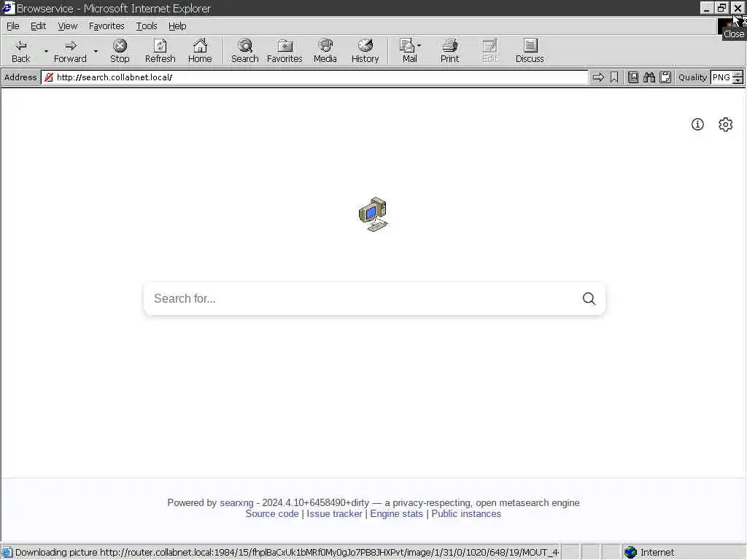Increase Quality with the up stepper arrow
This screenshot has width=747, height=560.
738,74
